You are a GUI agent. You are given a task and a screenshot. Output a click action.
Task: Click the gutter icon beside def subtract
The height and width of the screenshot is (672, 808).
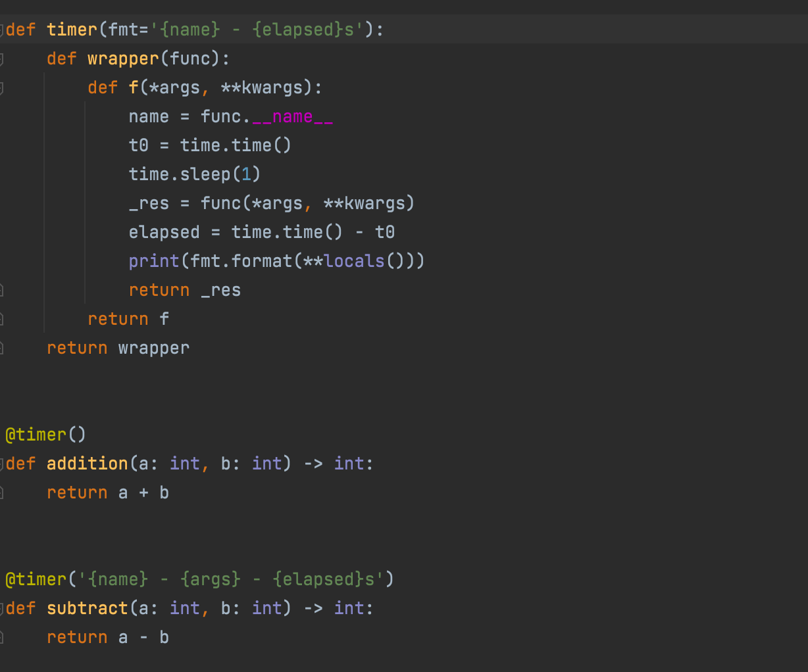click(3, 608)
